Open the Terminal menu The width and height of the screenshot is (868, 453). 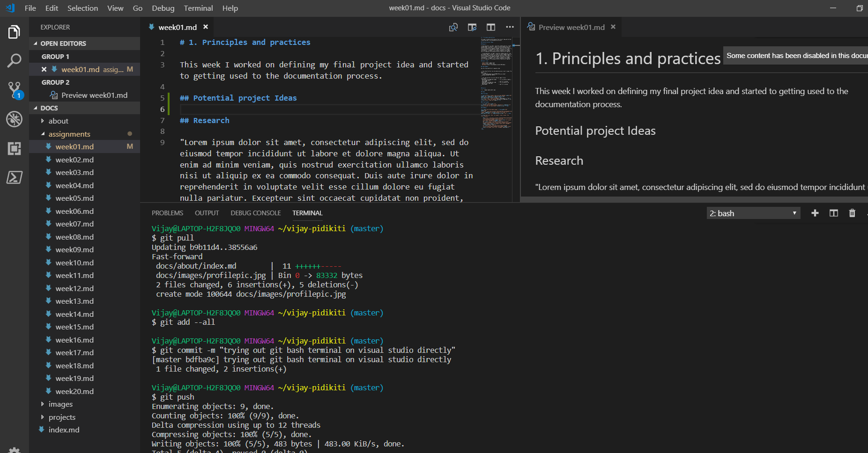[x=198, y=8]
